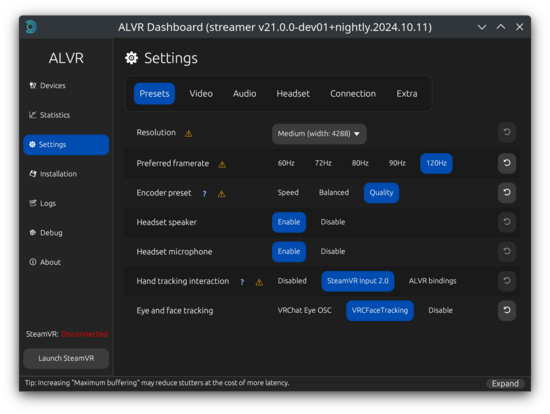Open the About sidebar page
Viewport: 550px width, 414px height.
coord(45,262)
